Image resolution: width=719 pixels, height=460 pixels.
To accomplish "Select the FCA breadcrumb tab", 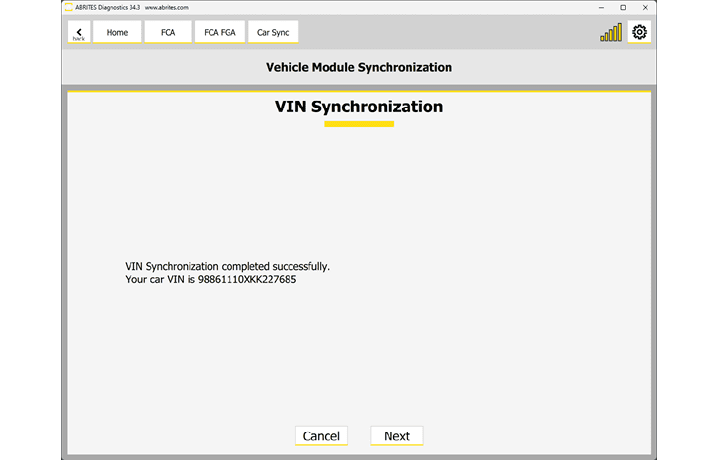I will coord(167,33).
